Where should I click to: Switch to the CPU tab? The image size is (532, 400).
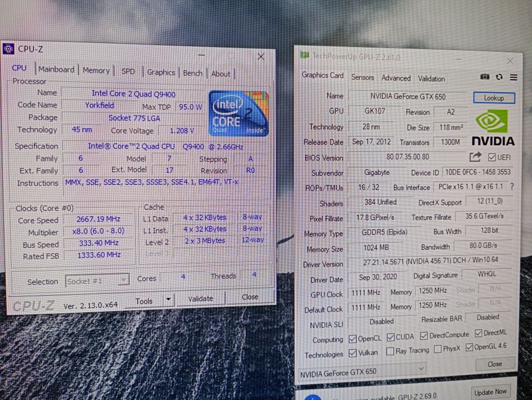point(19,68)
